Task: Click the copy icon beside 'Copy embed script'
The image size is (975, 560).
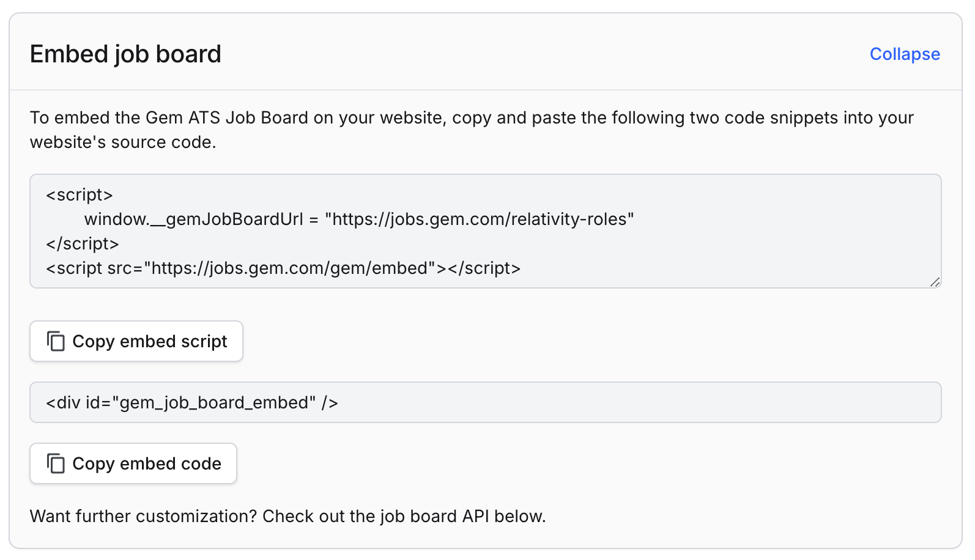Action: pyautogui.click(x=56, y=341)
